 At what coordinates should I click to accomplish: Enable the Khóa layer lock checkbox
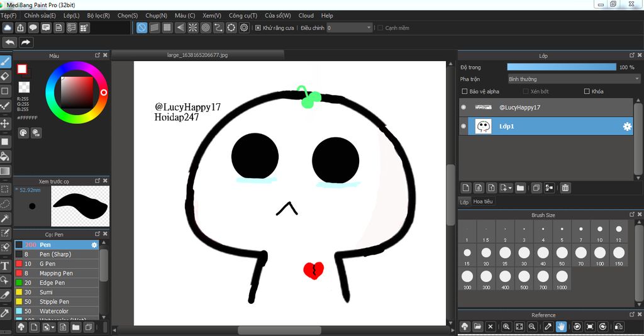coord(587,91)
